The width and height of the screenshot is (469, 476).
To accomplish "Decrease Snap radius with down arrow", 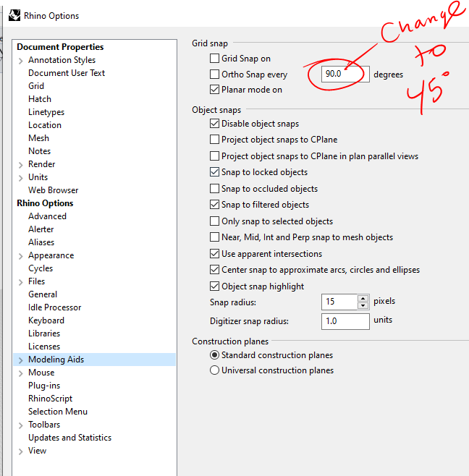I will pos(363,305).
